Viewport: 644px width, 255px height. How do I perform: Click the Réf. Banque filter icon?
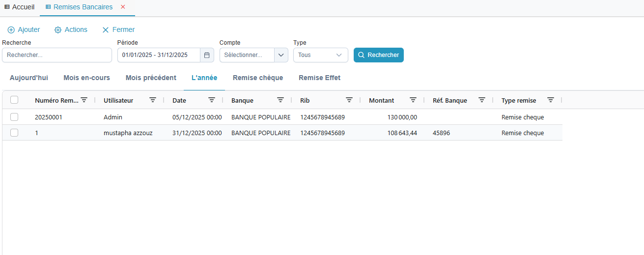(x=482, y=100)
